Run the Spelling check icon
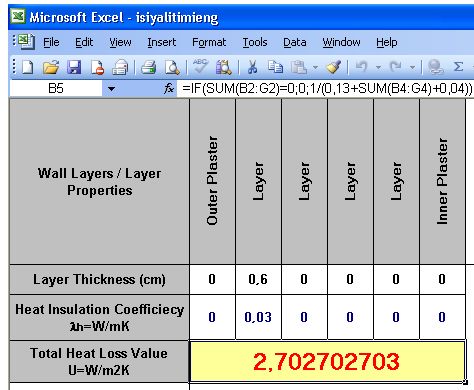 (x=200, y=67)
